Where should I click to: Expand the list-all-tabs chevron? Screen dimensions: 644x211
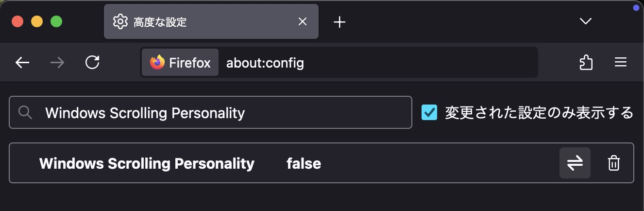586,21
